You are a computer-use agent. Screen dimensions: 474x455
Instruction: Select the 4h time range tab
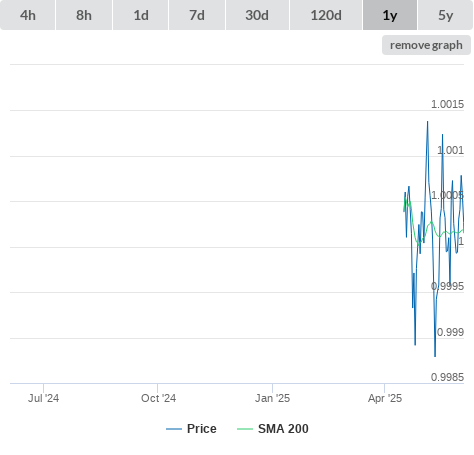click(x=28, y=15)
